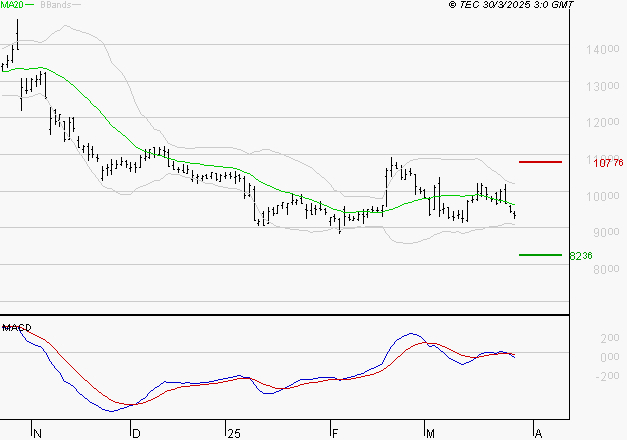627x440 pixels.
Task: Click the MA20 legend label
Action: coord(12,5)
